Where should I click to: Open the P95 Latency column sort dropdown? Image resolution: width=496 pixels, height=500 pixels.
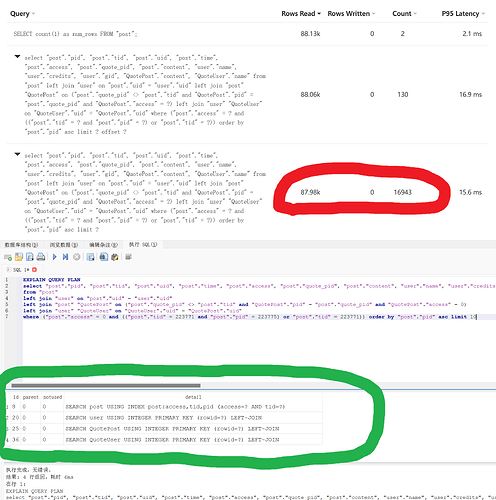pyautogui.click(x=483, y=14)
